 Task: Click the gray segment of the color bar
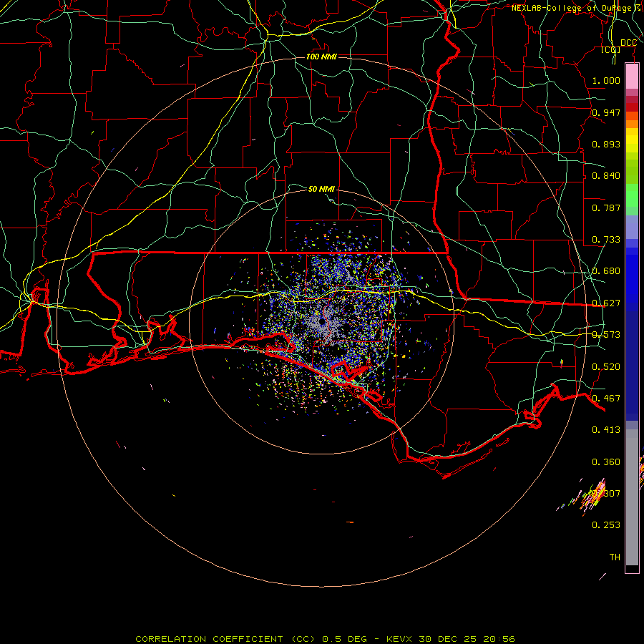coord(632,497)
